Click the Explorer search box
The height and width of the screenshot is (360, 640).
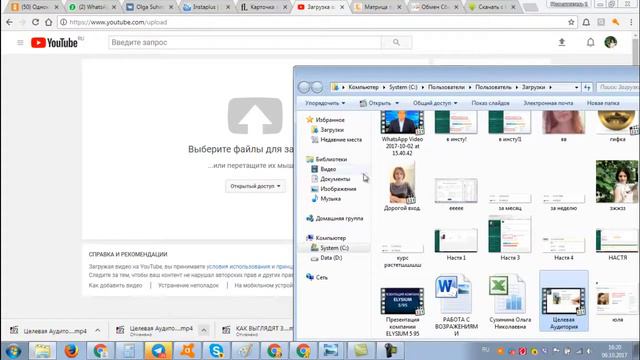618,87
